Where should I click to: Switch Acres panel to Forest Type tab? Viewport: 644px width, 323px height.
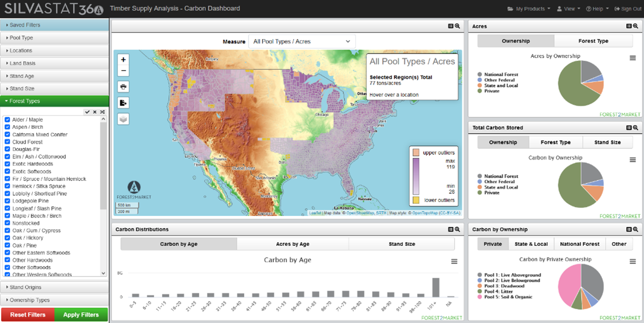click(593, 41)
